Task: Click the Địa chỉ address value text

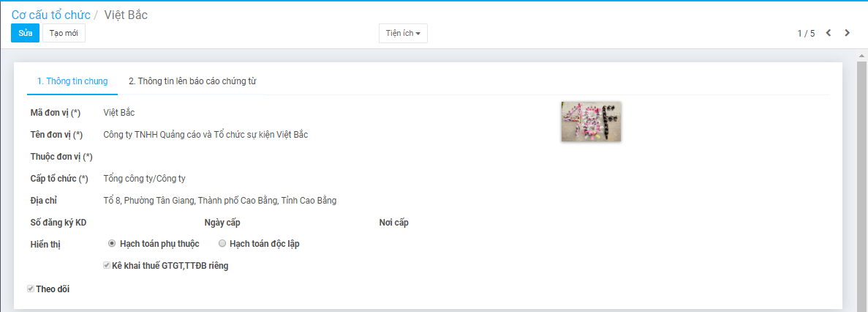Action: coord(220,201)
